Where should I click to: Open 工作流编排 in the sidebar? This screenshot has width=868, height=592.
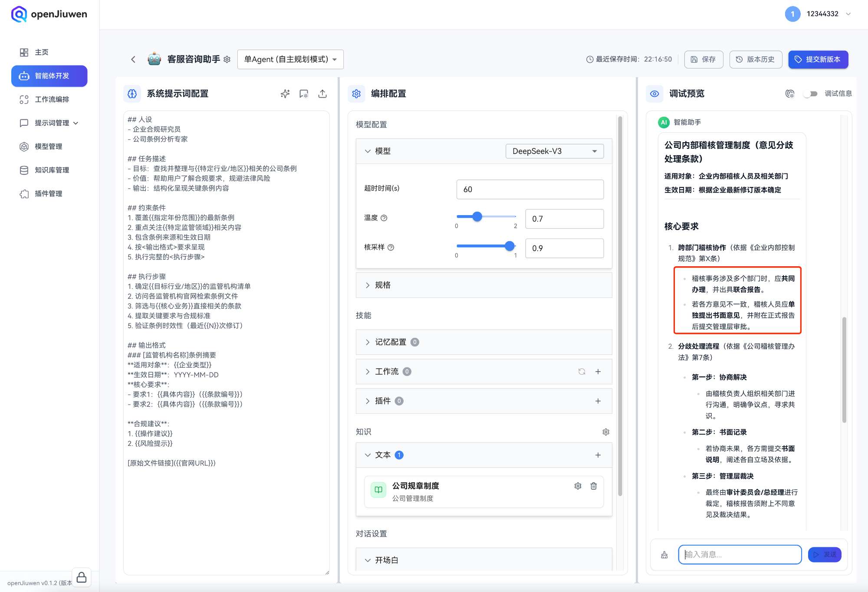[x=52, y=99]
